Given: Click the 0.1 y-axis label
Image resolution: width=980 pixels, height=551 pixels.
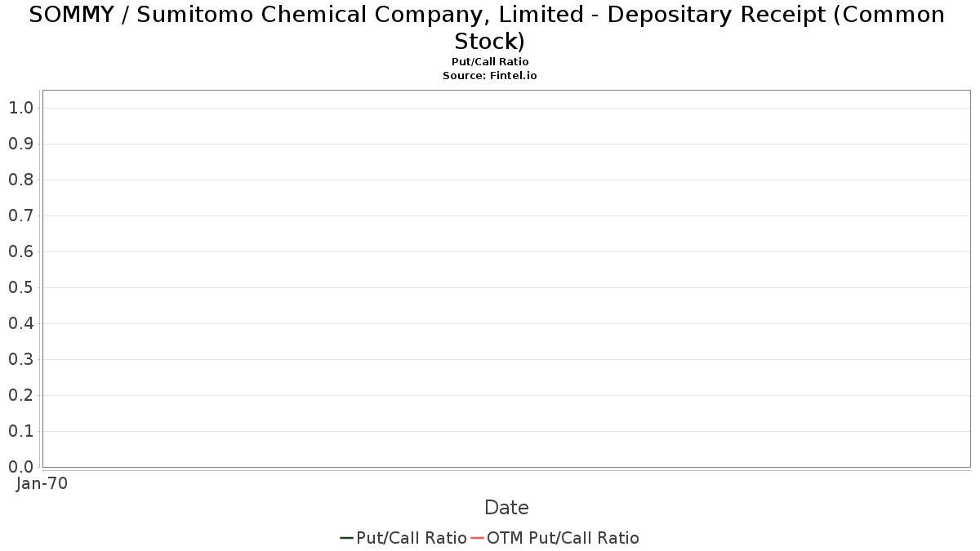Looking at the screenshot, I should click(20, 431).
